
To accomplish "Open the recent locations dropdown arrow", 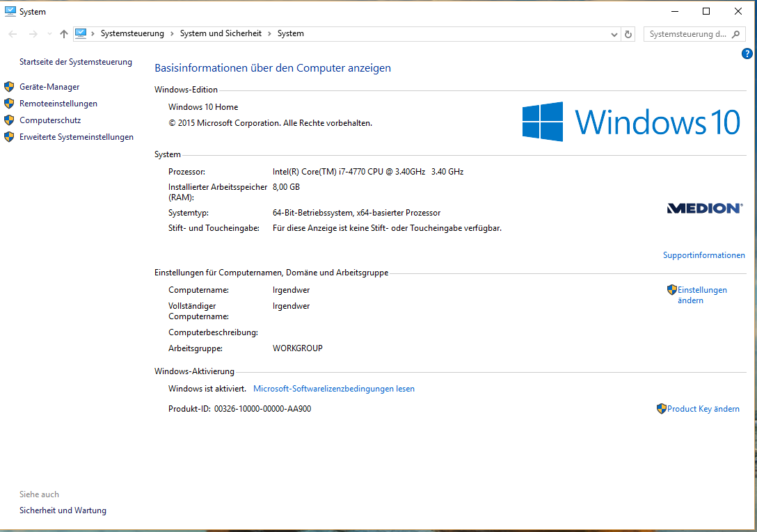I will (x=49, y=34).
